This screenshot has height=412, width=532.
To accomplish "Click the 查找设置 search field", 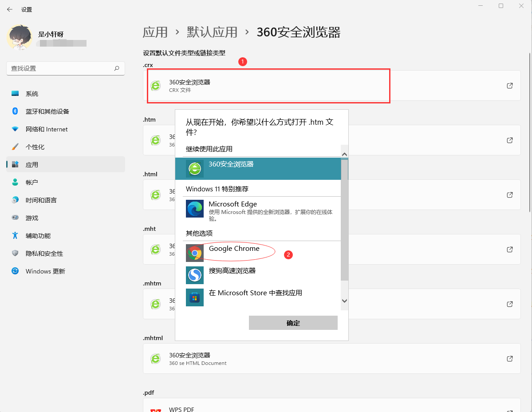I will coord(60,68).
